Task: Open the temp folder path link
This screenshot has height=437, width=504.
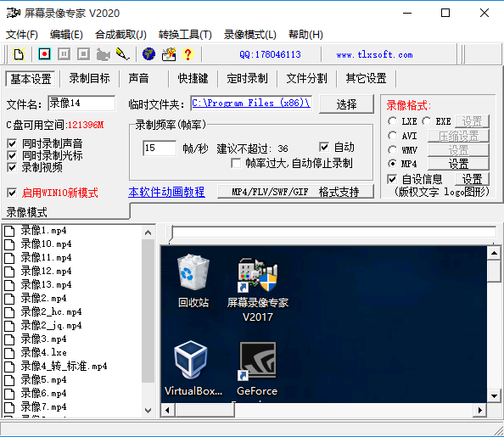Action: (x=250, y=103)
